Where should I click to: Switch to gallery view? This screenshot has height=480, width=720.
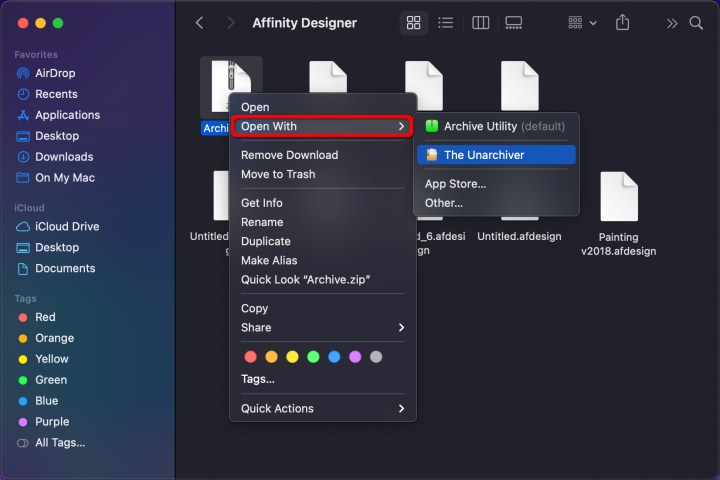[x=513, y=23]
